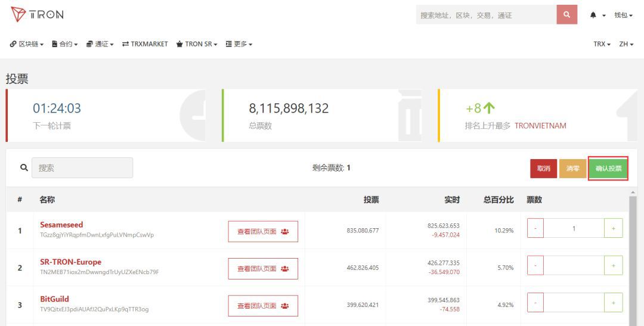
Task: Click the green 确认投票 button
Action: tap(608, 168)
